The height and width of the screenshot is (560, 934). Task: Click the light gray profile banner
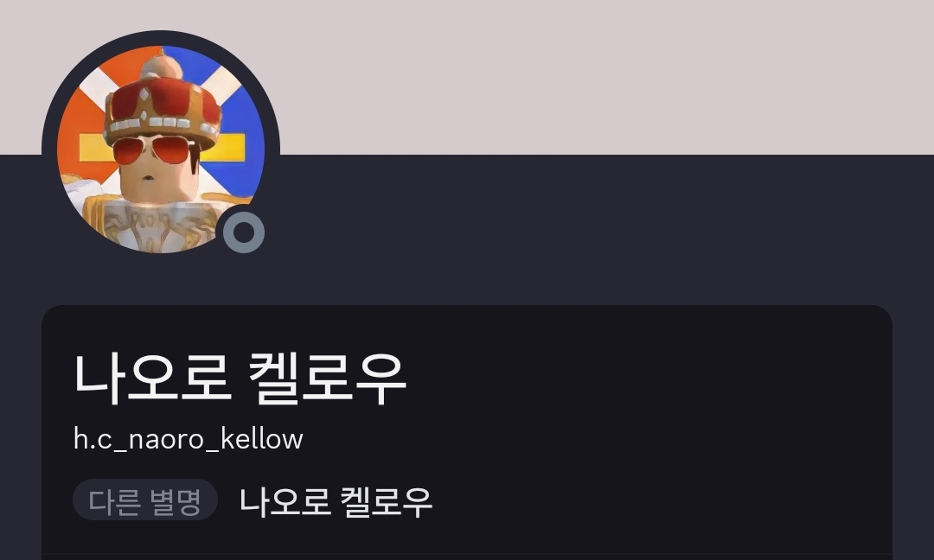(x=596, y=78)
